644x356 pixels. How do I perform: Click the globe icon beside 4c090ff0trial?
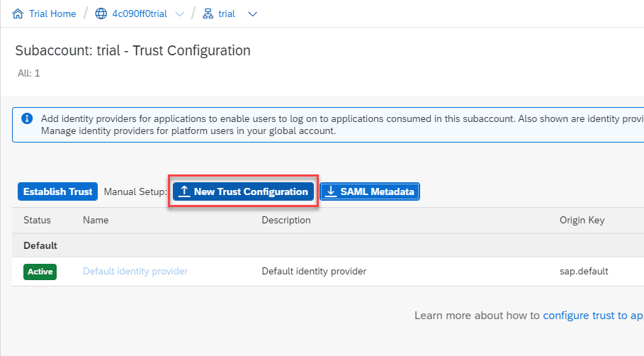101,14
